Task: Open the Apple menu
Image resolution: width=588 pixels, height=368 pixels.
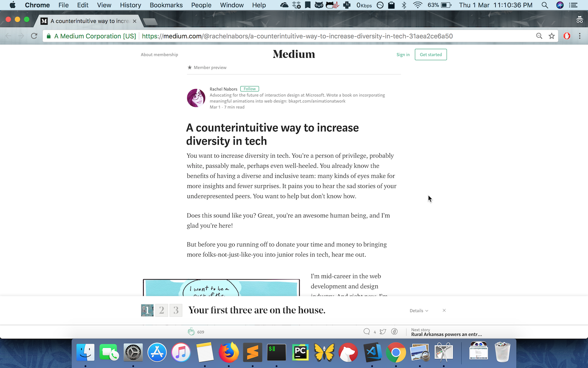Action: pos(12,5)
